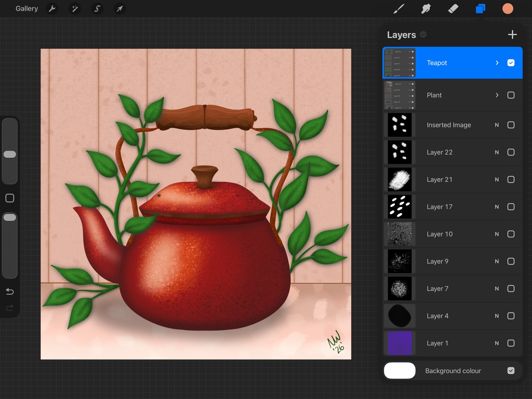
Task: Select the "Background colour" label
Action: [453, 371]
